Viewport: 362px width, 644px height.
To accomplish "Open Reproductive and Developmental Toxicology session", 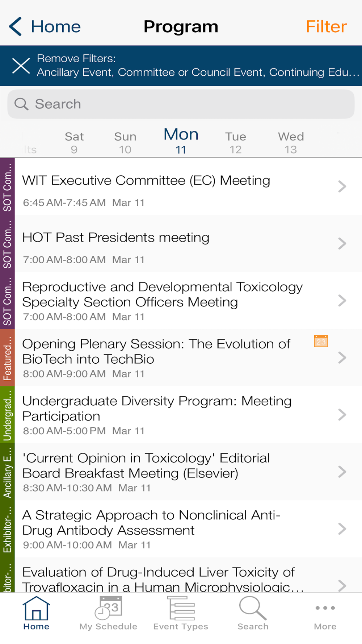I will pos(163,301).
